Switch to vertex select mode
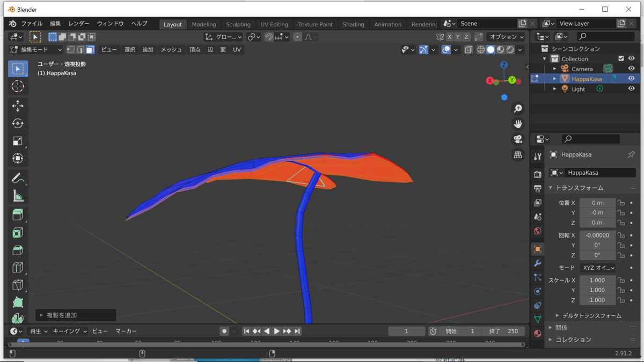This screenshot has width=644, height=362. [x=71, y=49]
